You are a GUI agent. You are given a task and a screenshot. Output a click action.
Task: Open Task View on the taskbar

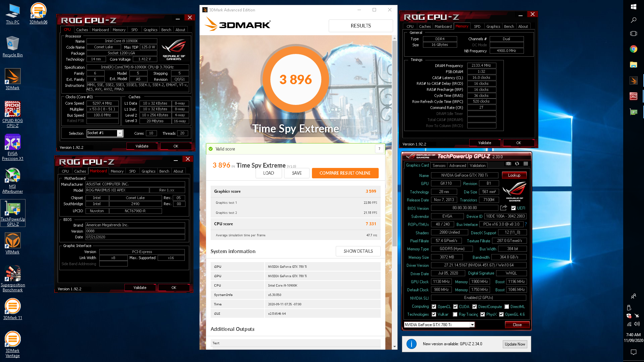coord(634,34)
